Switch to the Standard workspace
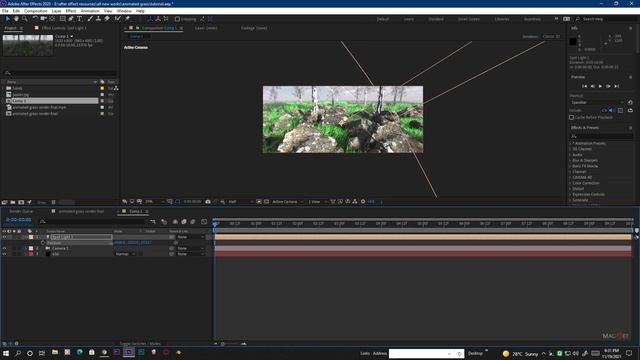 pyautogui.click(x=436, y=19)
